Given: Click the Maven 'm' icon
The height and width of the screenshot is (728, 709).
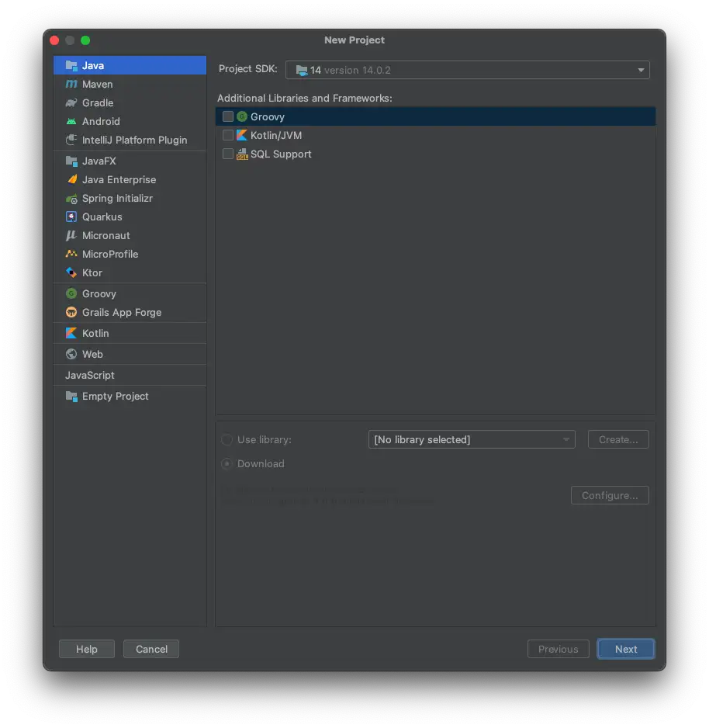Looking at the screenshot, I should coord(71,84).
